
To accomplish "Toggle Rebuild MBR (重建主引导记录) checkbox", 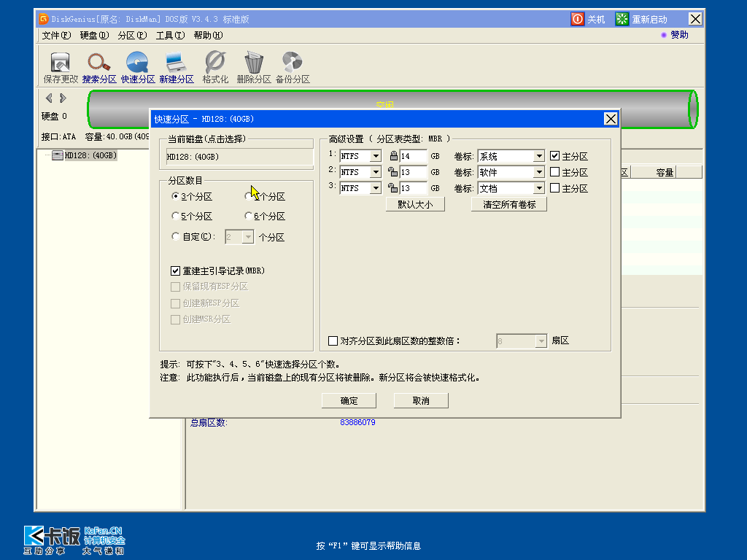I will pos(175,271).
